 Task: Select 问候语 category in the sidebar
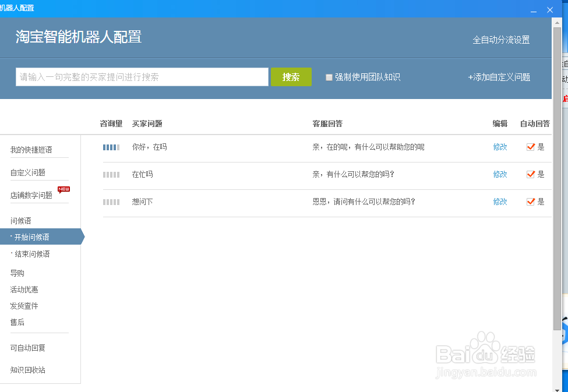tap(20, 221)
